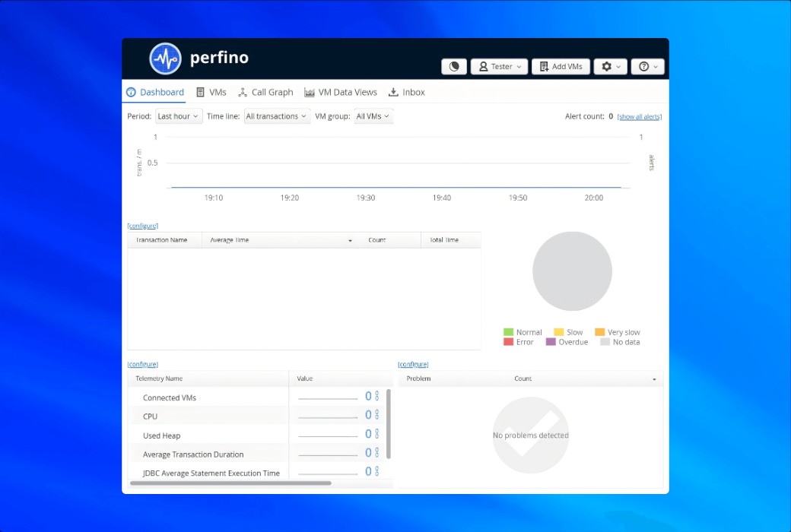This screenshot has height=532, width=791.
Task: Select the Average Transaction Duration row
Action: [257, 454]
